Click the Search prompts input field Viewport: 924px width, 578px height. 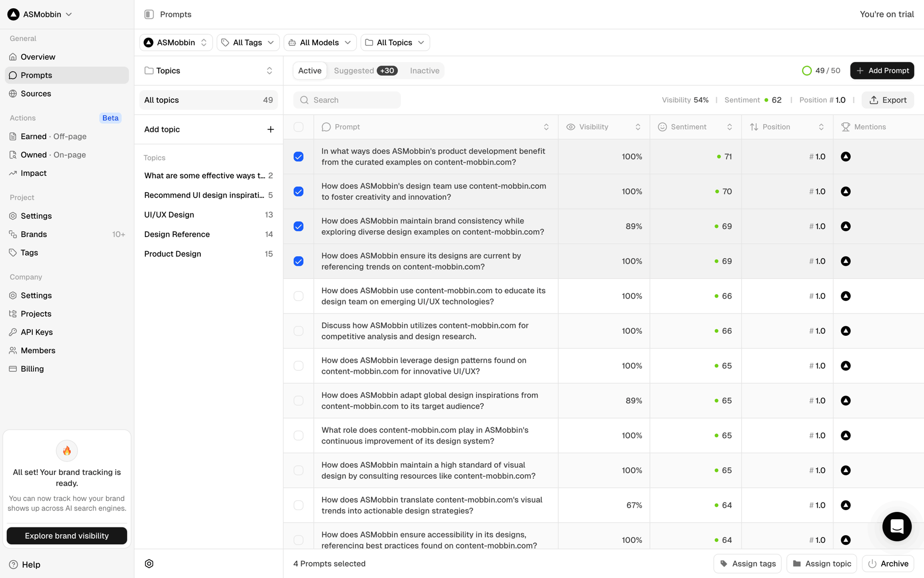pos(347,100)
